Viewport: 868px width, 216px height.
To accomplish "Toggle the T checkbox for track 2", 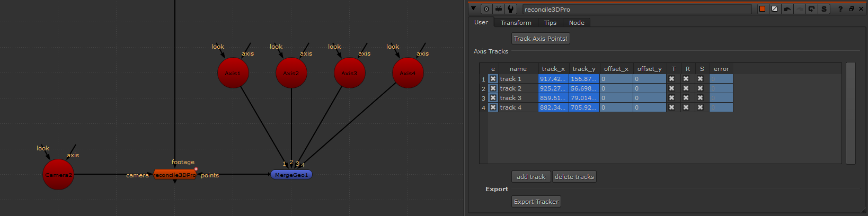I will pyautogui.click(x=672, y=88).
